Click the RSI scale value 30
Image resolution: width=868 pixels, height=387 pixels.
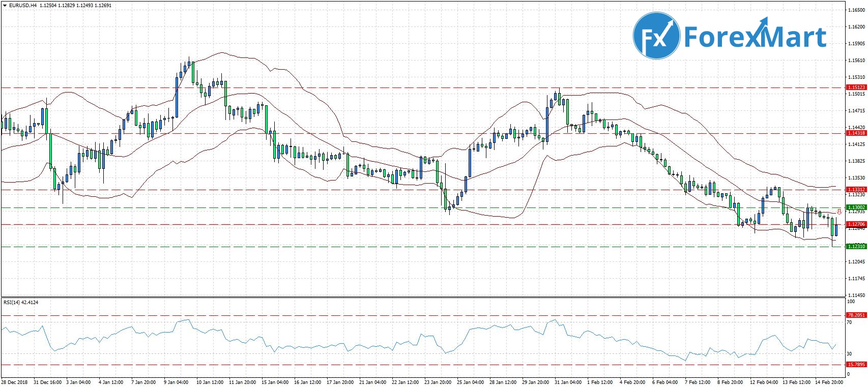pyautogui.click(x=849, y=354)
